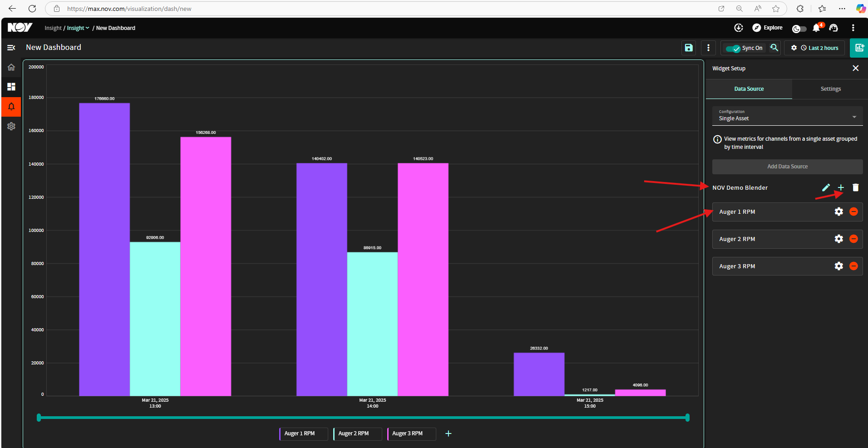Select the Data Source tab
The image size is (868, 448).
[749, 89]
